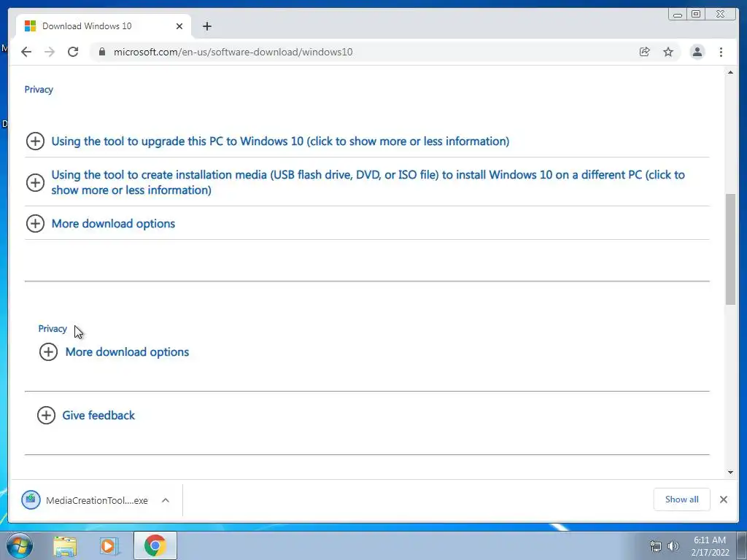Open Windows Explorer from the taskbar
The height and width of the screenshot is (560, 747).
tap(65, 545)
